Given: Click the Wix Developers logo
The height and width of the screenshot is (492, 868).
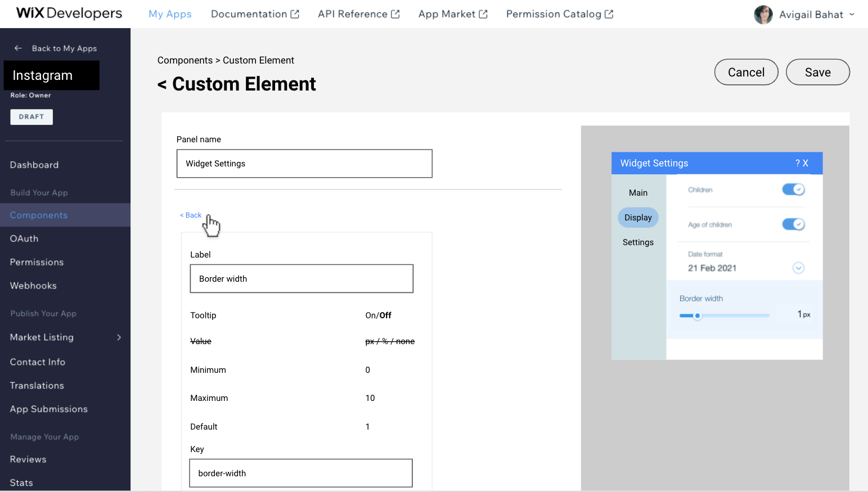Looking at the screenshot, I should pos(69,13).
